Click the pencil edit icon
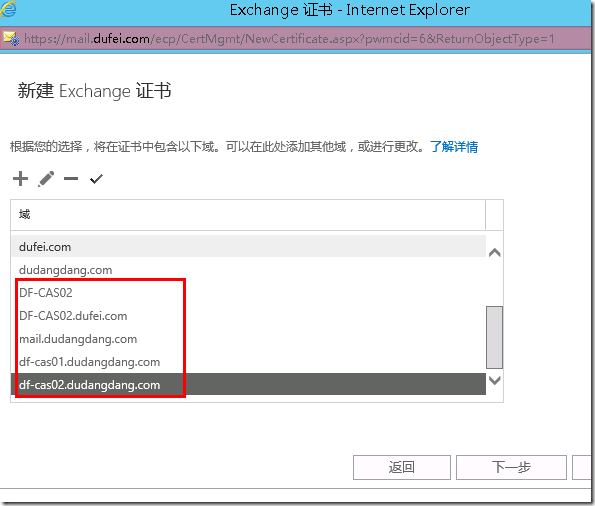Image resolution: width=595 pixels, height=506 pixels. 46,178
